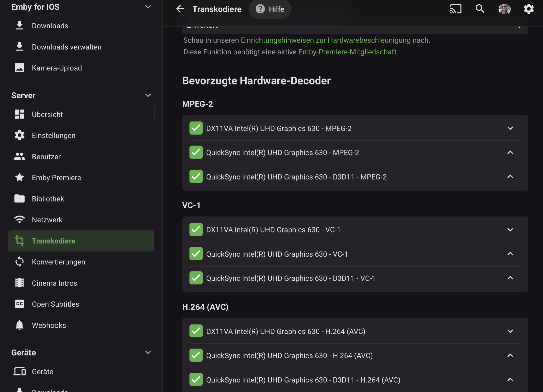Collapse the Geräte sidebar section
The image size is (543, 392).
(x=148, y=352)
